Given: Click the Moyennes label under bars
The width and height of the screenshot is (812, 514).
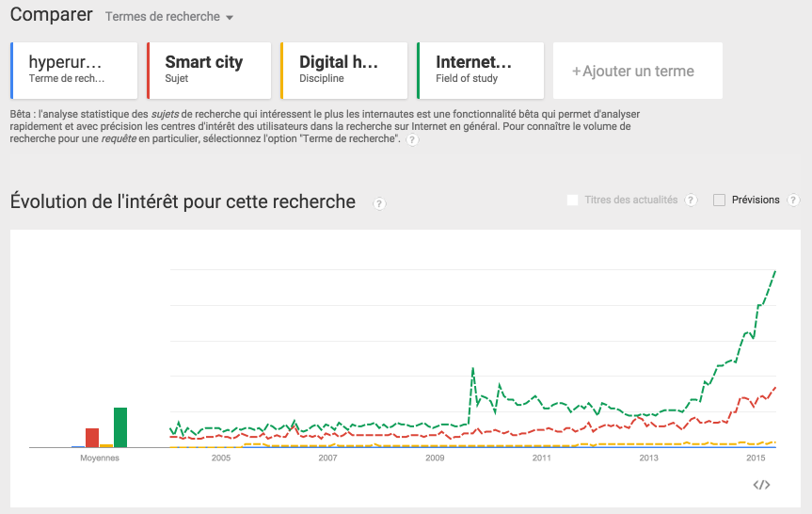Looking at the screenshot, I should click(x=100, y=458).
